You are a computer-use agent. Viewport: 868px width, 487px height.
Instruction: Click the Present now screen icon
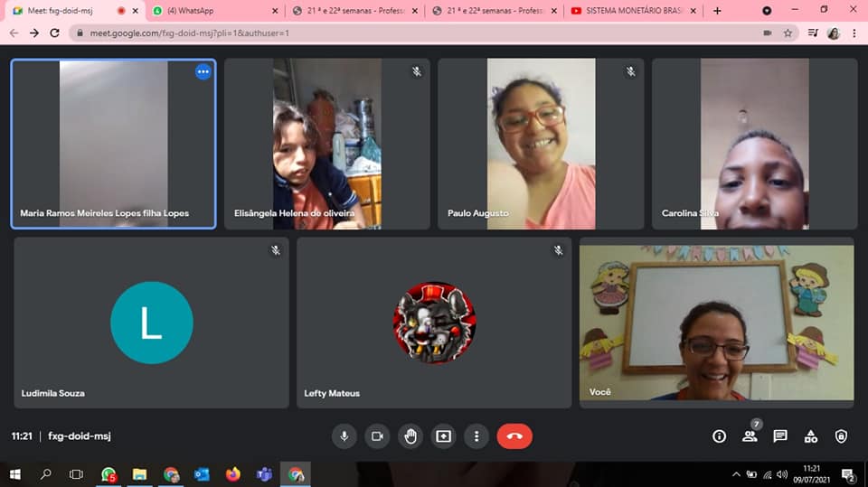coord(443,436)
